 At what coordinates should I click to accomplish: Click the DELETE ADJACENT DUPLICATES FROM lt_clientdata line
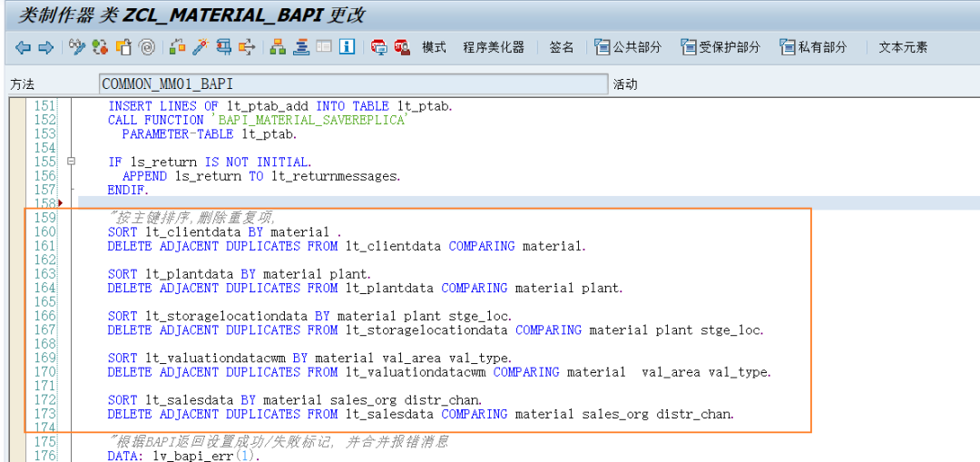(347, 246)
